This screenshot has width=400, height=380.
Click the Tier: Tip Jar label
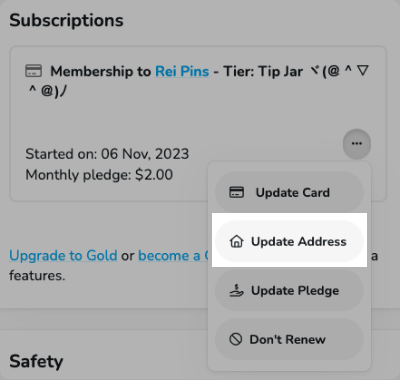(x=263, y=71)
